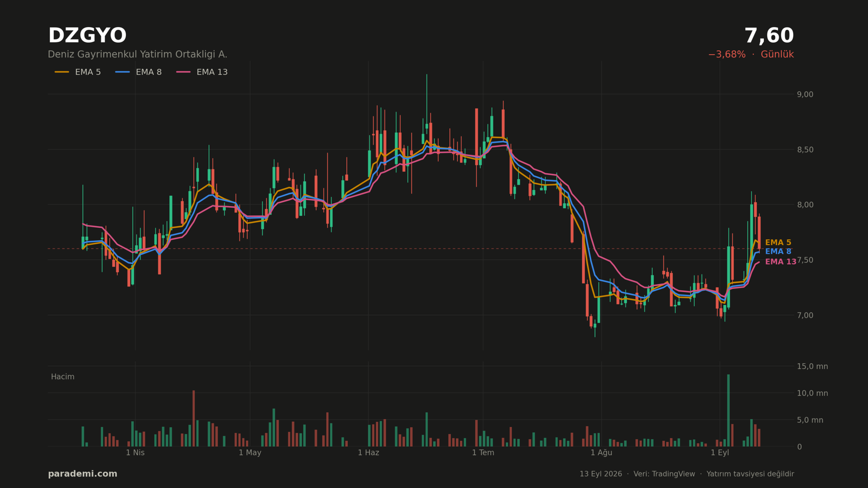
Task: Click the 10,0 mn volume axis label
Action: click(x=812, y=393)
